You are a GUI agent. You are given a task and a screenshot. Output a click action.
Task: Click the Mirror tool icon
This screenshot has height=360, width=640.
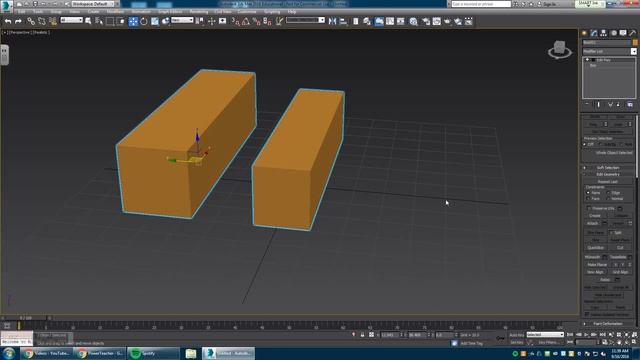(x=332, y=21)
